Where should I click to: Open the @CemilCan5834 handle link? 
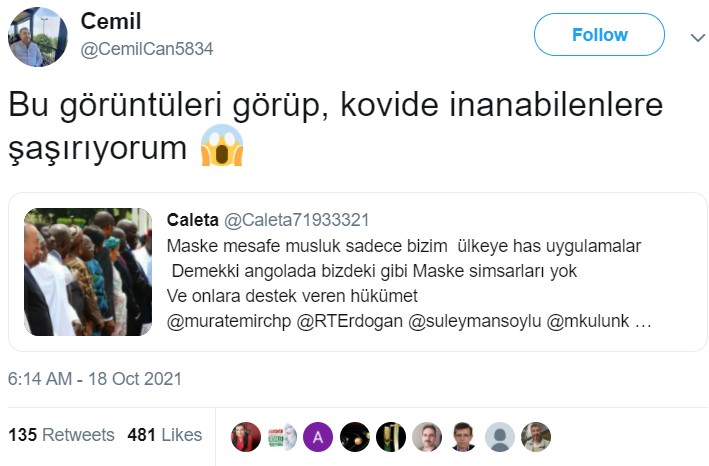point(147,49)
